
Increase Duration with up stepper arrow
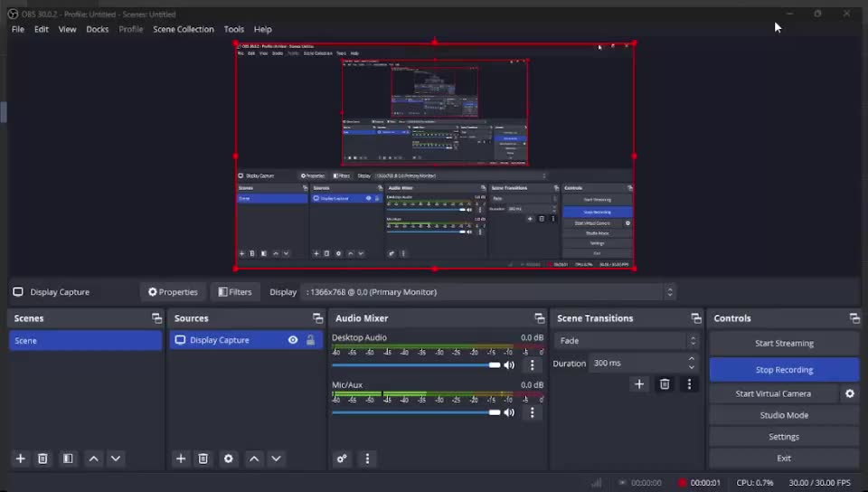[x=692, y=359]
